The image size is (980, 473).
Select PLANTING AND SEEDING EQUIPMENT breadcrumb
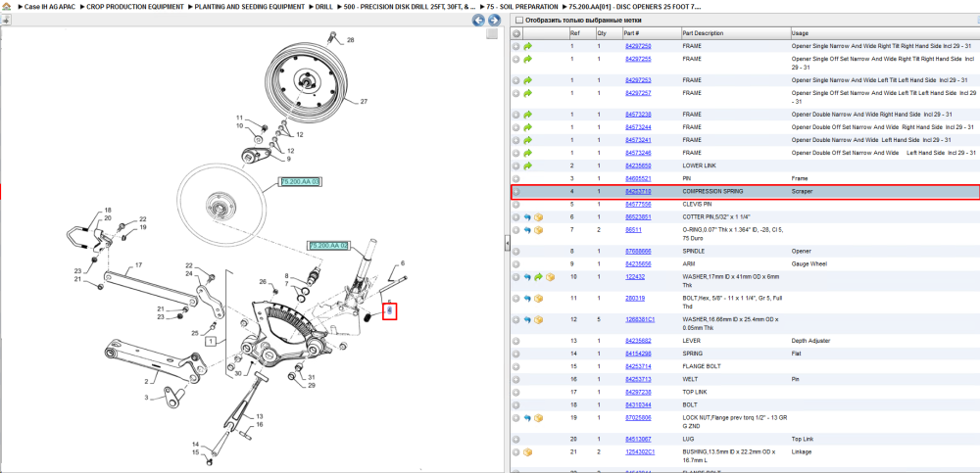[250, 6]
